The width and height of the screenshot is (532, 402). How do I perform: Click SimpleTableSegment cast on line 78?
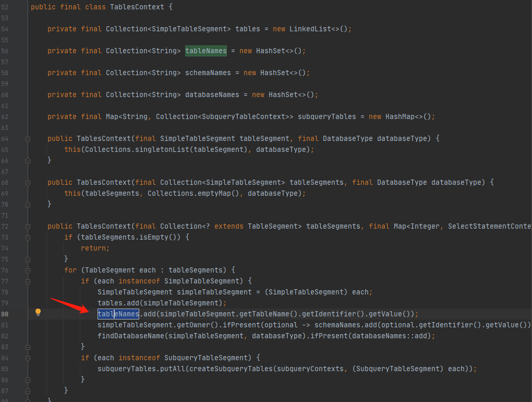click(x=306, y=292)
